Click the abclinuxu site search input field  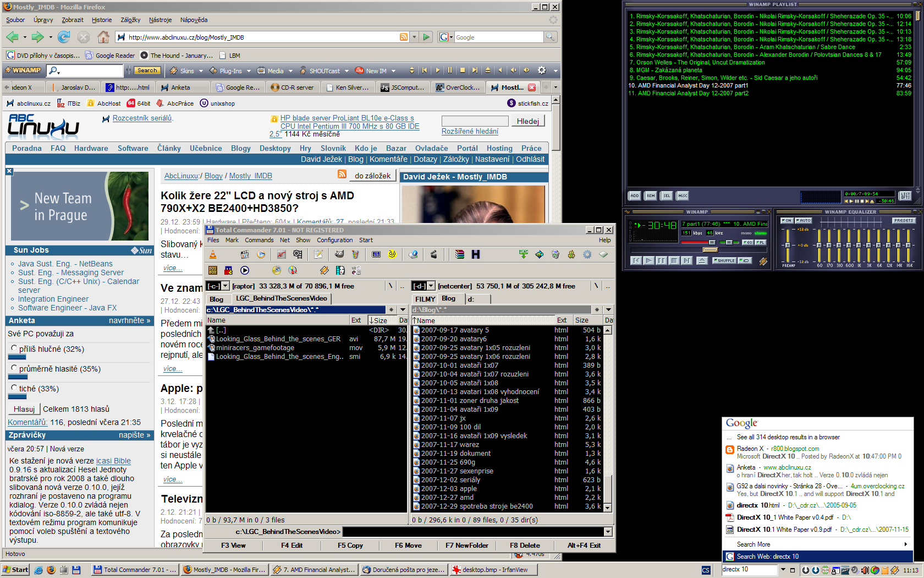coord(475,121)
